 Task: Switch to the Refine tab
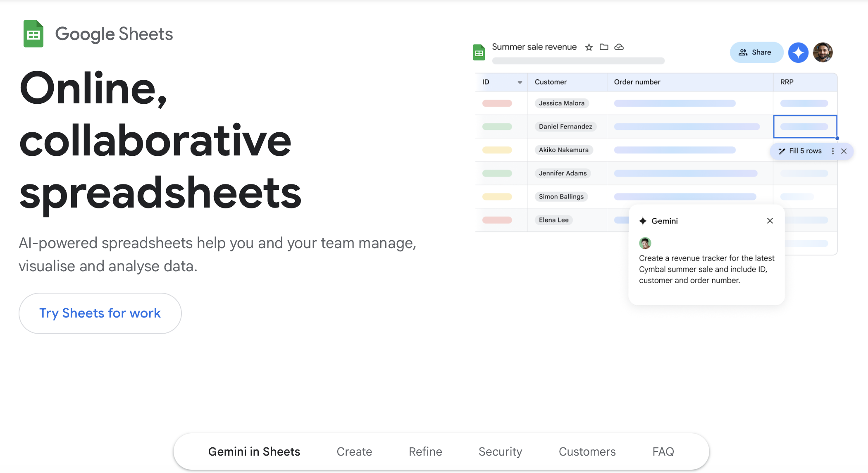point(425,451)
